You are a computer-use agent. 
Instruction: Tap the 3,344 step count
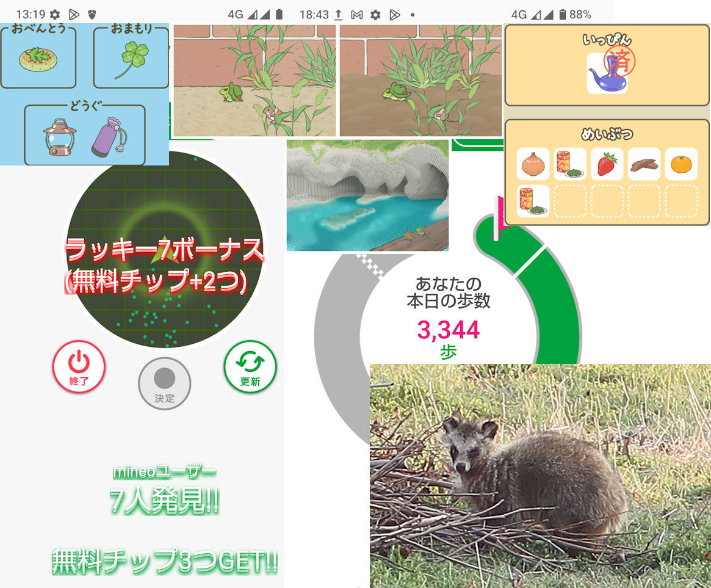coord(448,330)
